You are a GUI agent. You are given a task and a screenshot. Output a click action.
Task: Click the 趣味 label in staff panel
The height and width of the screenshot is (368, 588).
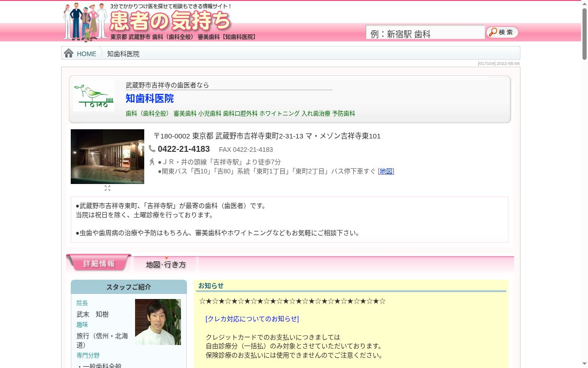[82, 325]
